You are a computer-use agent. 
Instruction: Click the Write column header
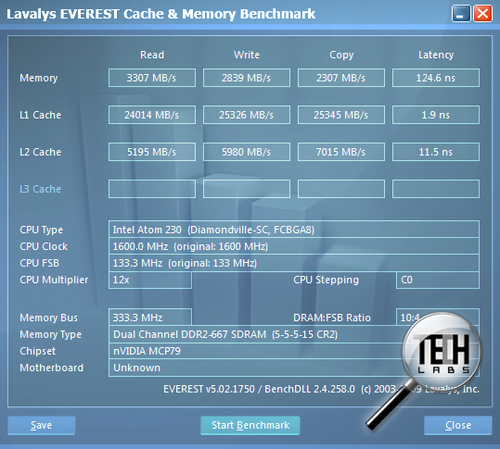247,55
